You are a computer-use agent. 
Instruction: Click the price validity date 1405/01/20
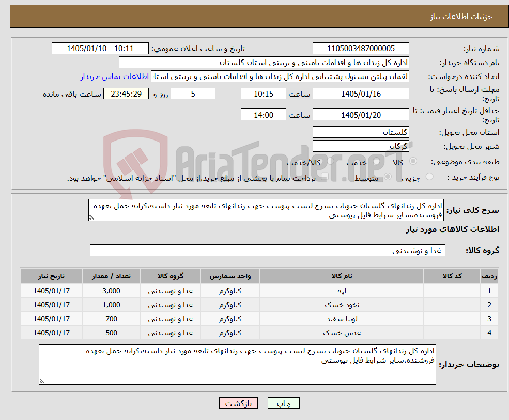pyautogui.click(x=361, y=115)
